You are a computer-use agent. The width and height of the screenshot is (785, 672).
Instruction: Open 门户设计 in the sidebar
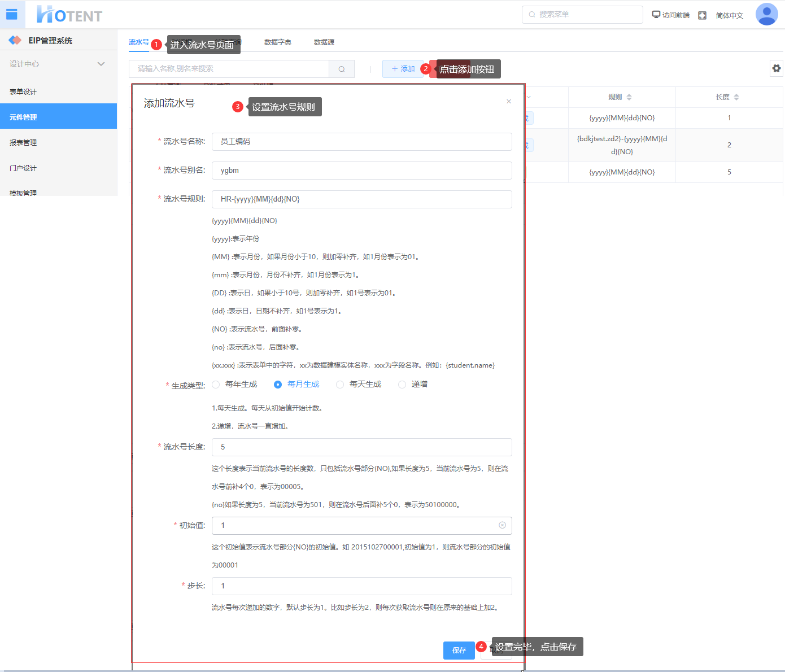[x=58, y=168]
